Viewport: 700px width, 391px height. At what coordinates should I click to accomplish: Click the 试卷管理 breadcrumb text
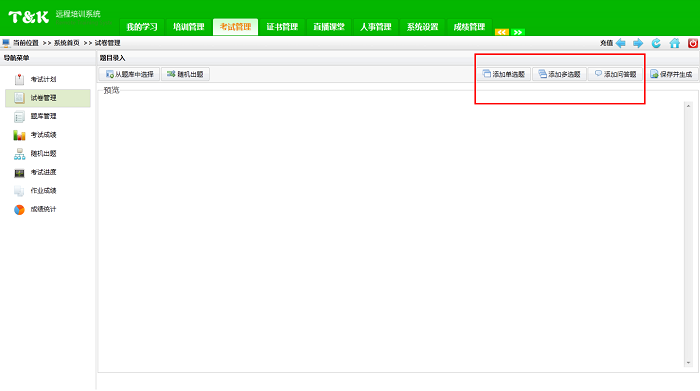pyautogui.click(x=108, y=43)
